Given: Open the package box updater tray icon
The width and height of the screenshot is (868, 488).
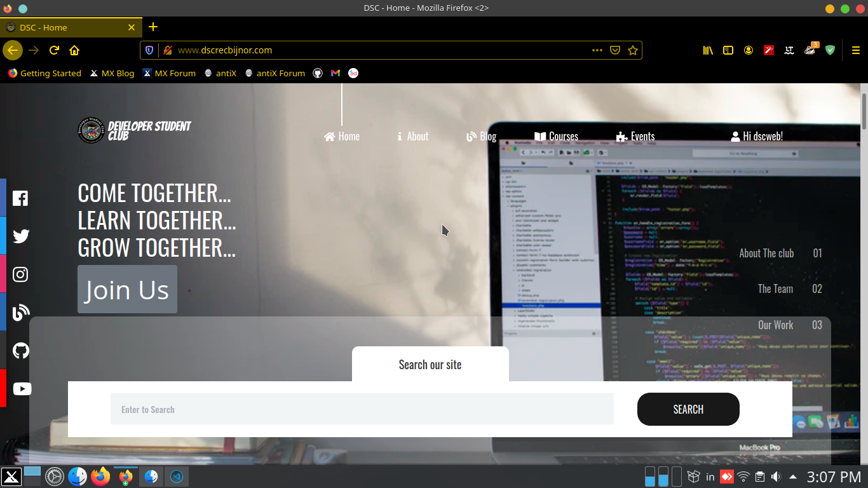Looking at the screenshot, I should pyautogui.click(x=694, y=477).
